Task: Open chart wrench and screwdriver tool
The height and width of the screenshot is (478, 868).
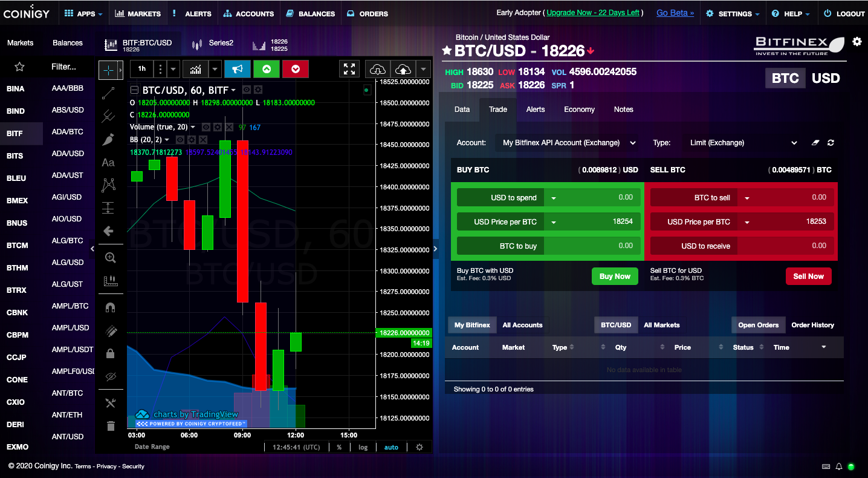Action: coord(110,403)
